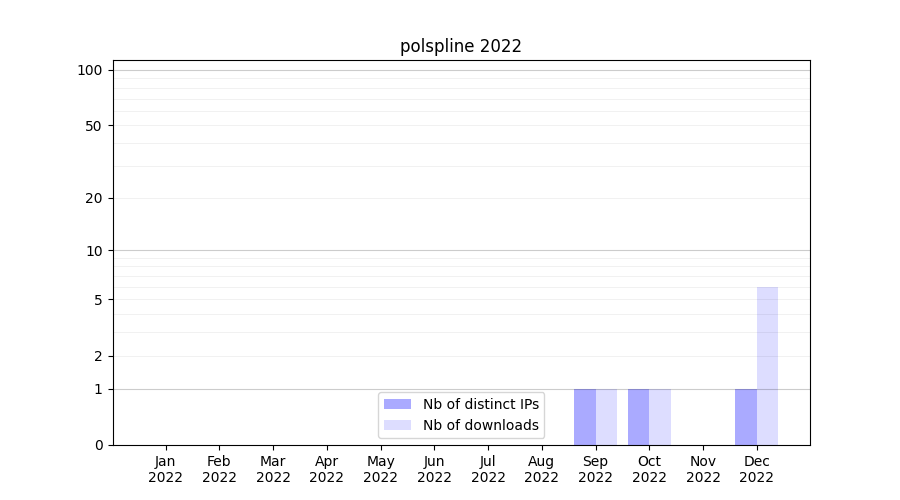The image size is (900, 500).
Task: Click the tall December downloads bar
Action: (767, 366)
